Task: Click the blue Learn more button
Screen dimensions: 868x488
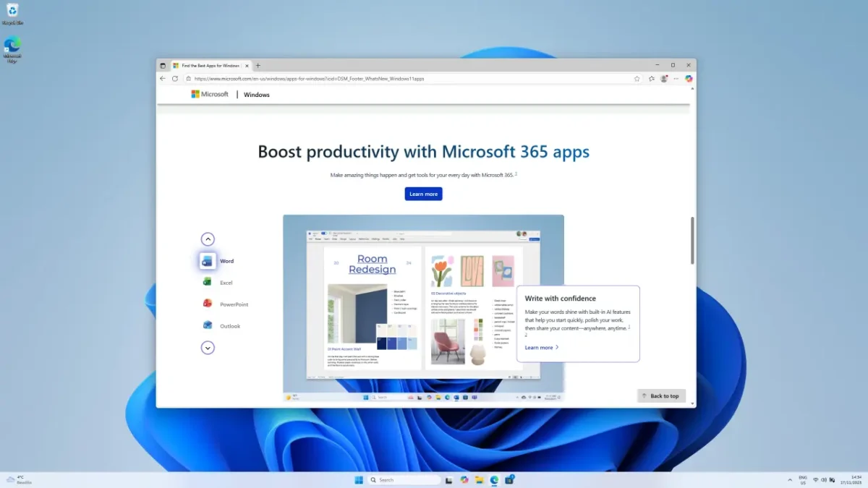Action: click(423, 194)
